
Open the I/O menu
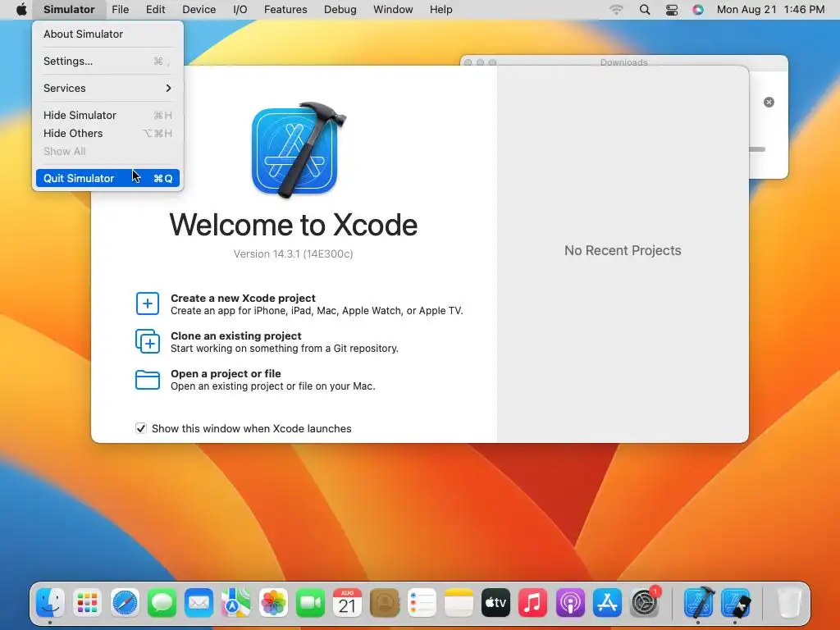240,9
